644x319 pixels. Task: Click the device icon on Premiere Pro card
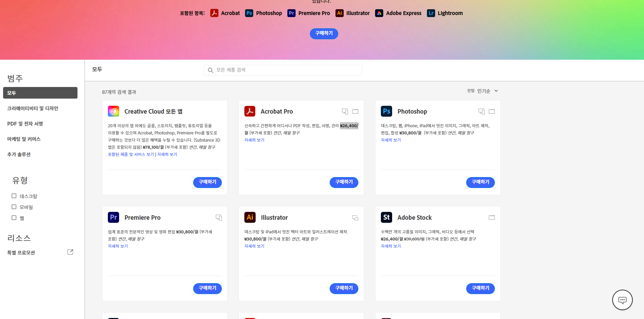click(219, 218)
